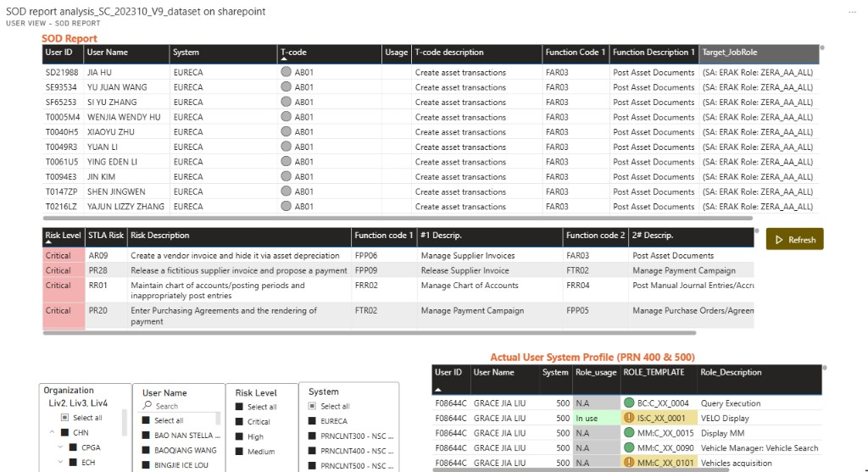Click grey usage circle for JIA HU
The image size is (868, 472).
click(x=286, y=71)
